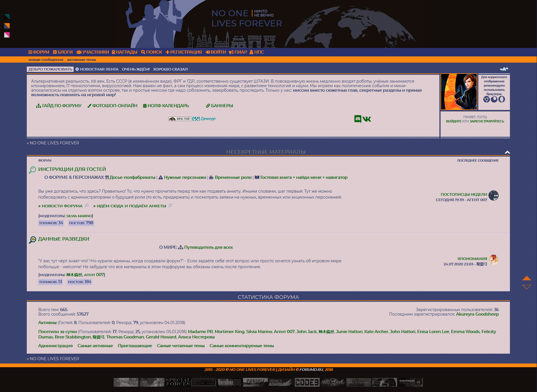Screen dimensions: 537x392
Task: Click the Chrome browser icon
Action: [x=486, y=99]
